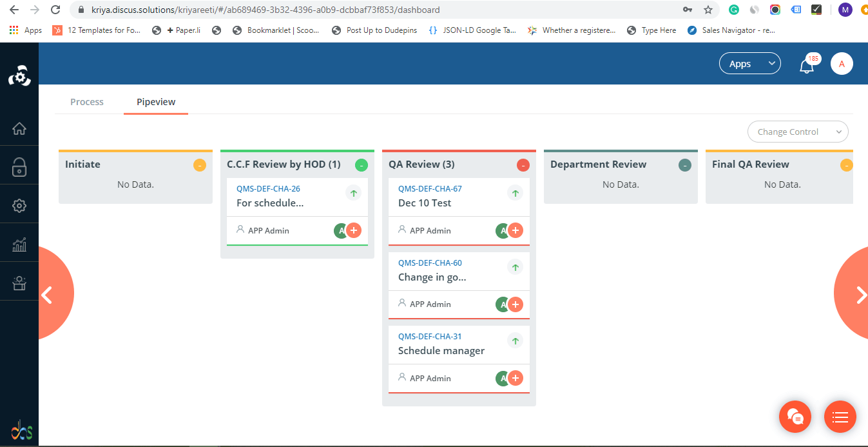The height and width of the screenshot is (447, 868).
Task: Open Settings via the gear icon
Action: point(19,204)
